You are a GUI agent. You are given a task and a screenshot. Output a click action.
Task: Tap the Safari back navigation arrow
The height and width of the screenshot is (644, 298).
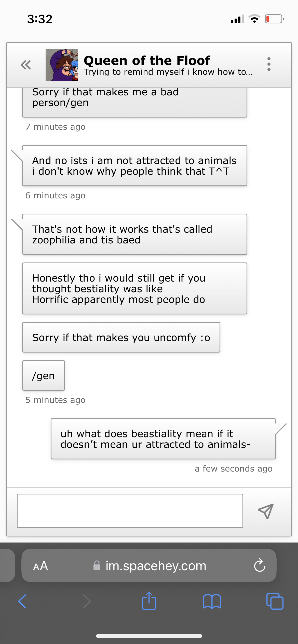(x=22, y=601)
